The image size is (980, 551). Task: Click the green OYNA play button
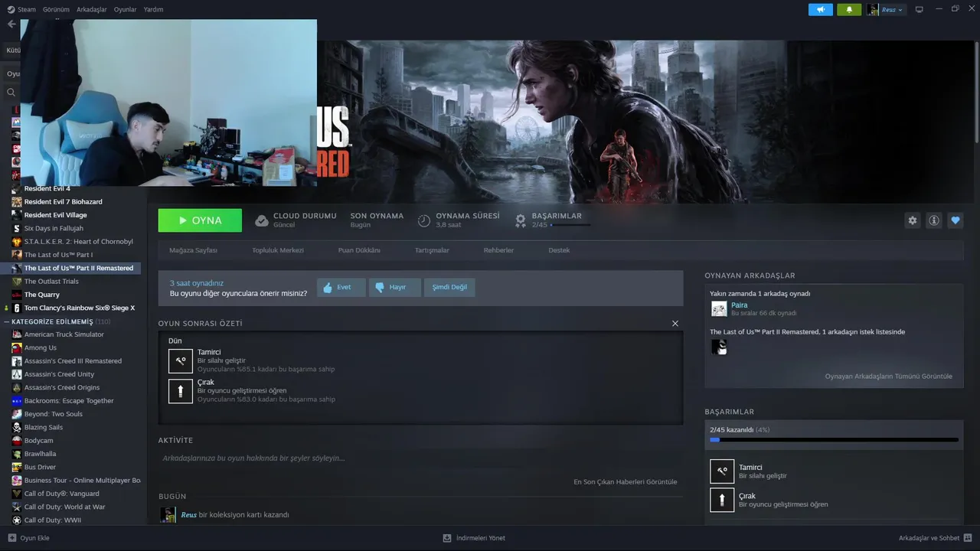tap(200, 220)
